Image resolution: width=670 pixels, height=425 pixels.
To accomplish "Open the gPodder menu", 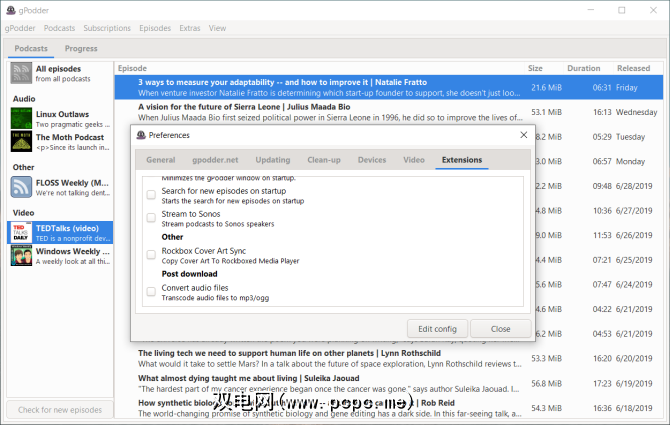I will 20,28.
